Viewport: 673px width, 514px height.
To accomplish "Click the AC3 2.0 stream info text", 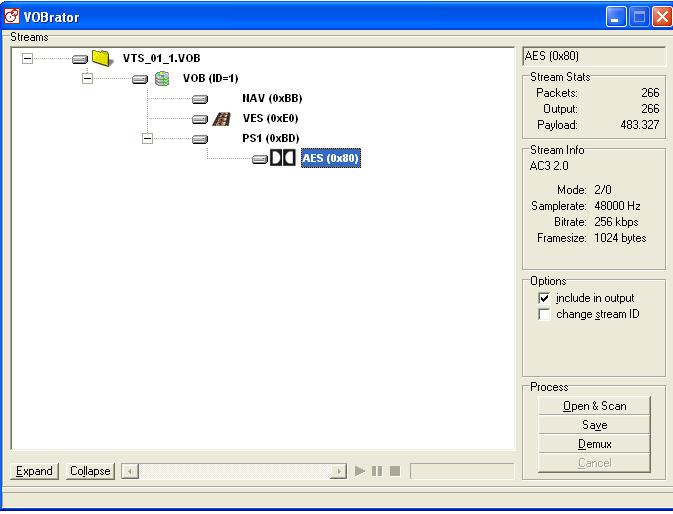I will tap(549, 166).
